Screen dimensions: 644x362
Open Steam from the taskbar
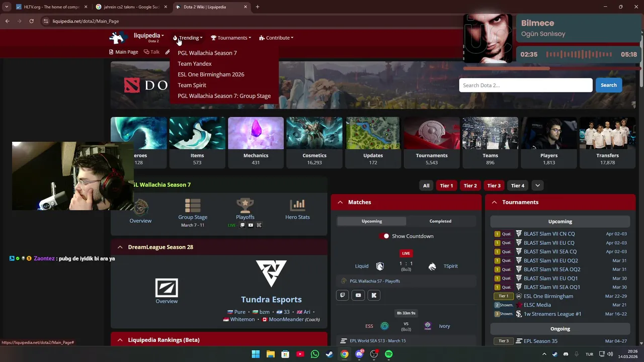[x=329, y=354]
